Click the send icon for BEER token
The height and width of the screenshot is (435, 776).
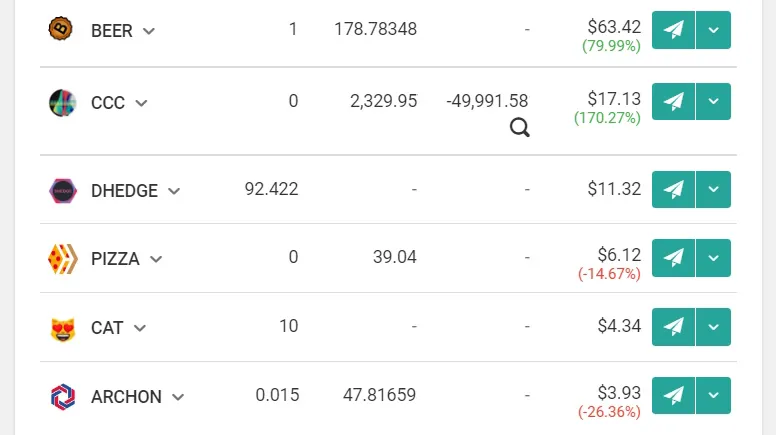673,30
